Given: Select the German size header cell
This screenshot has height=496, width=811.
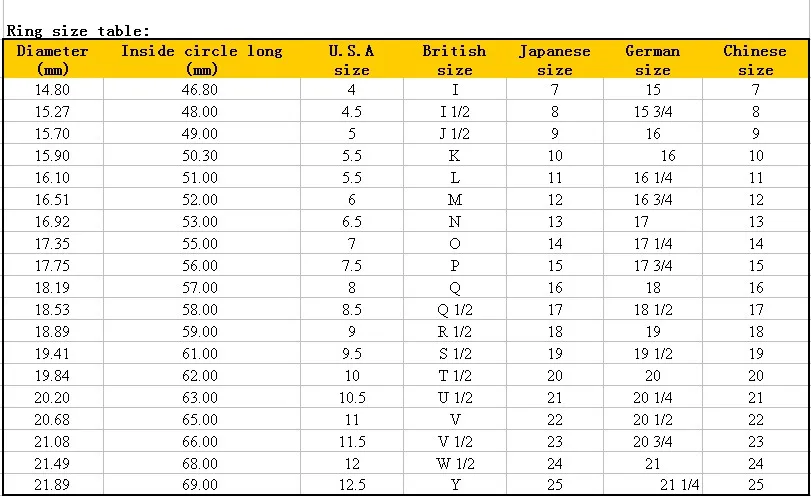Looking at the screenshot, I should coord(653,60).
